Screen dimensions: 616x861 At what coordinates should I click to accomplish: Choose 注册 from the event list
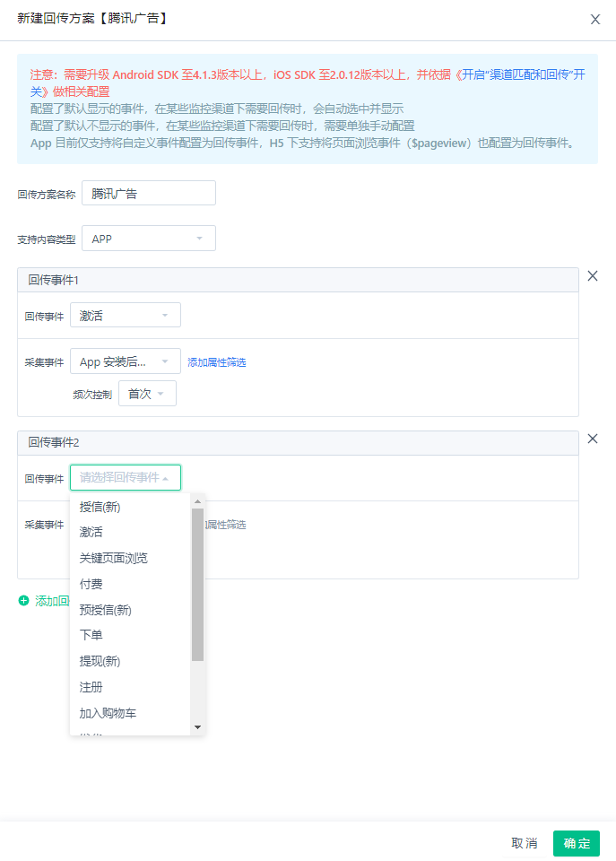coord(130,687)
